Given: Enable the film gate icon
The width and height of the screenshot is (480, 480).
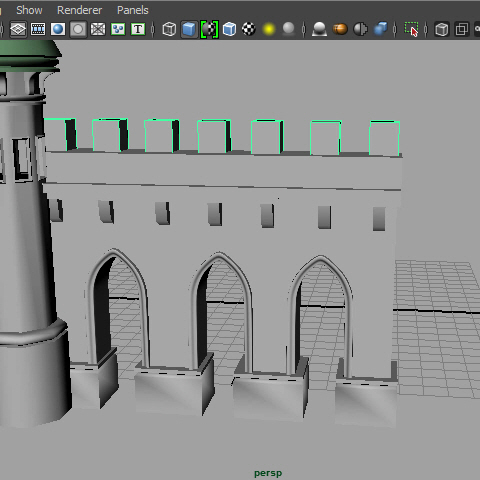Looking at the screenshot, I should [x=38, y=29].
